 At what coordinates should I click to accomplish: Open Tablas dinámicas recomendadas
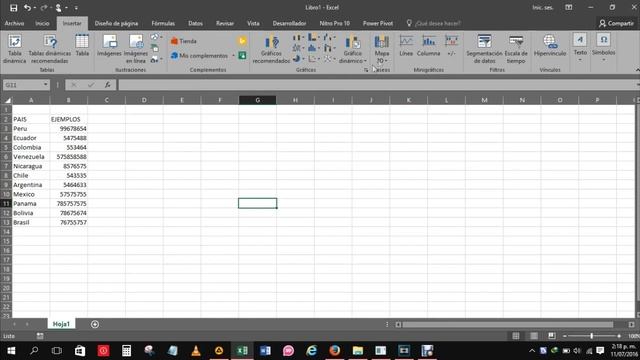pos(49,49)
